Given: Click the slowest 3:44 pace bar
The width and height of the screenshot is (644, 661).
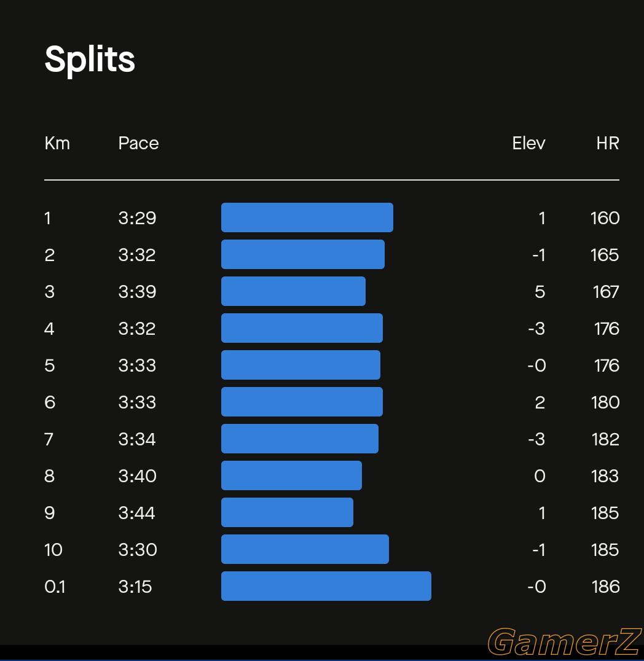Looking at the screenshot, I should tap(287, 512).
